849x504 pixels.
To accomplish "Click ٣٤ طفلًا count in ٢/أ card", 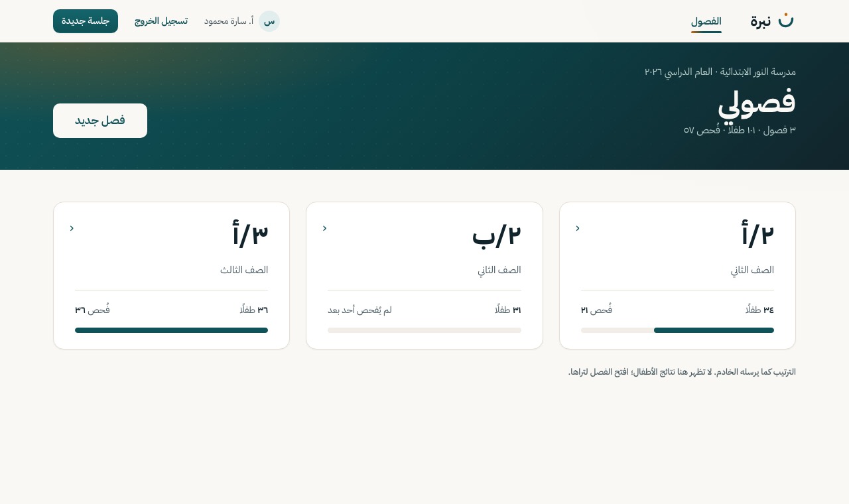I will click(759, 310).
